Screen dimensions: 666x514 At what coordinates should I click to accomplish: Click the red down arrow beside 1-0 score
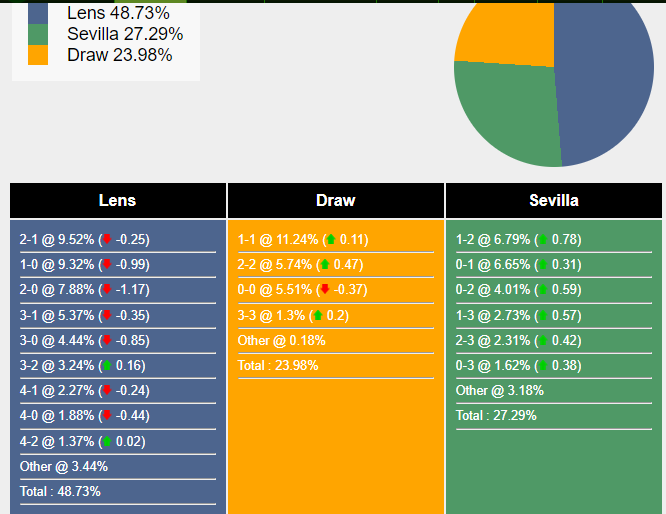106,265
